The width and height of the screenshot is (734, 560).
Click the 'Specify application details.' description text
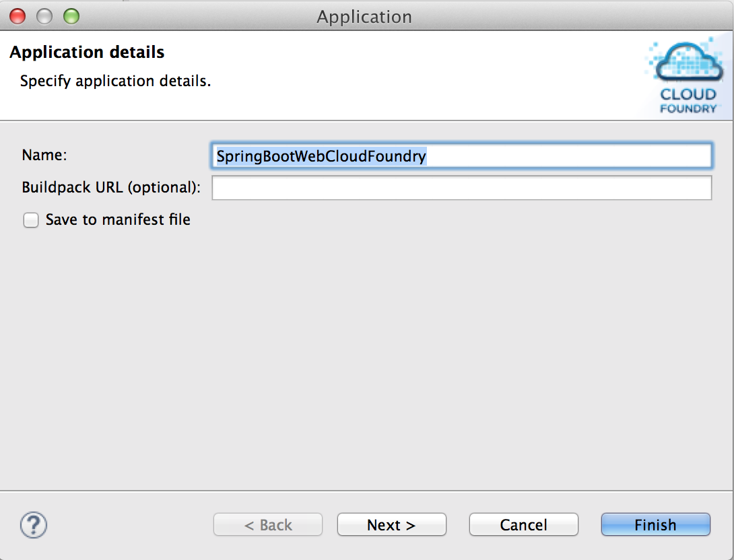pos(115,81)
